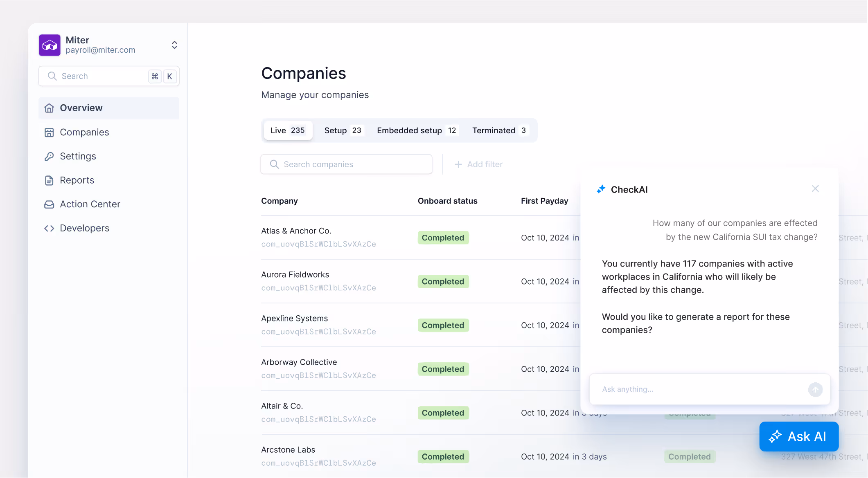Click the Reports document icon

[49, 180]
